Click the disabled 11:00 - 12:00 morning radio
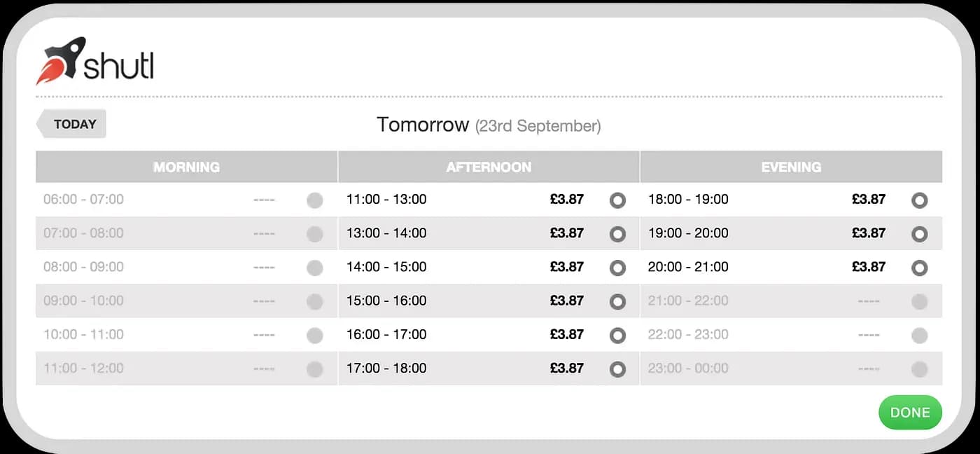 [x=315, y=369]
